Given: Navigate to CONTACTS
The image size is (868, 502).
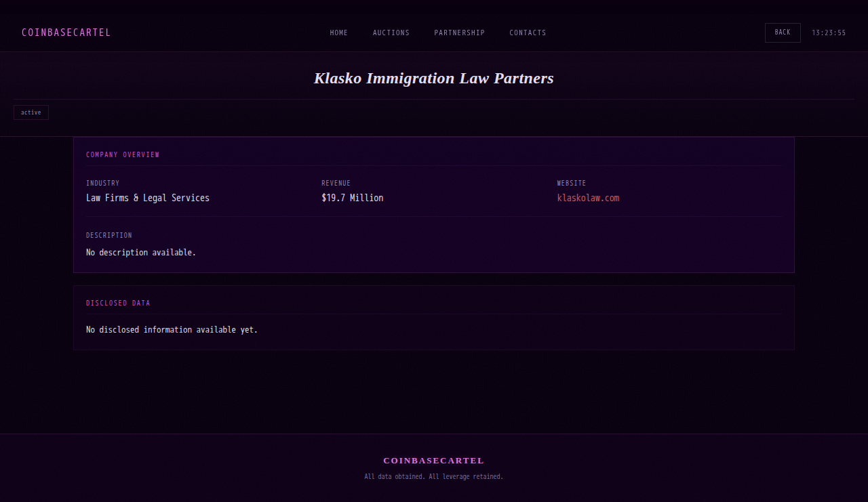Looking at the screenshot, I should click(528, 33).
